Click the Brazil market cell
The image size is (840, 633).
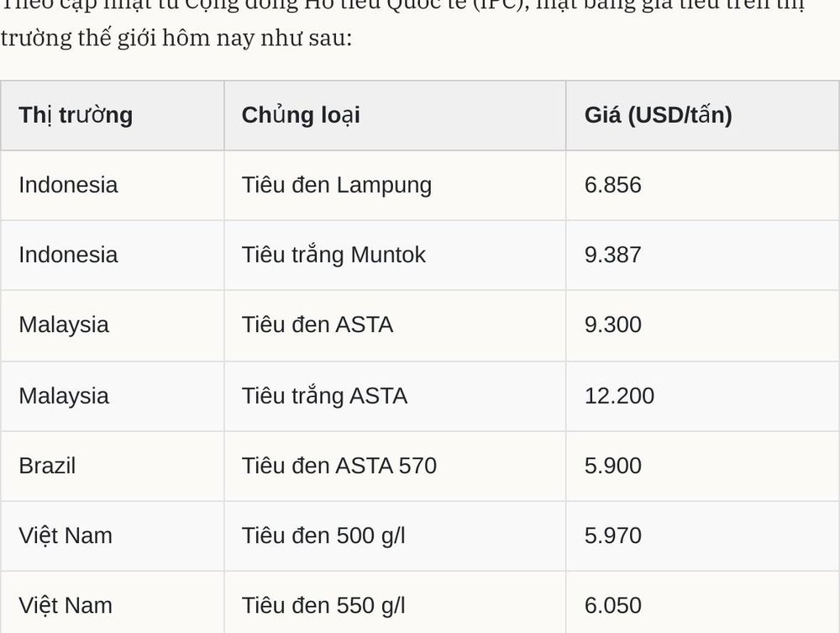(x=113, y=466)
